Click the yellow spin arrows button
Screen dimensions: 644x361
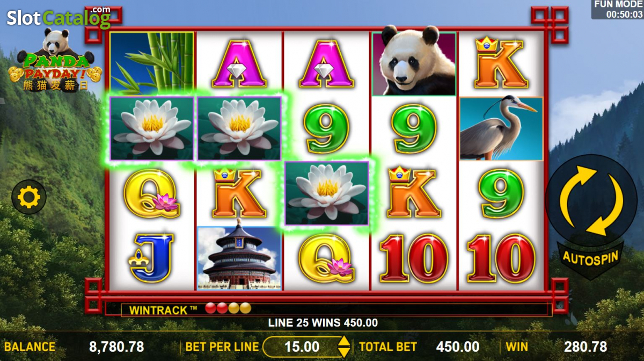[x=591, y=201]
